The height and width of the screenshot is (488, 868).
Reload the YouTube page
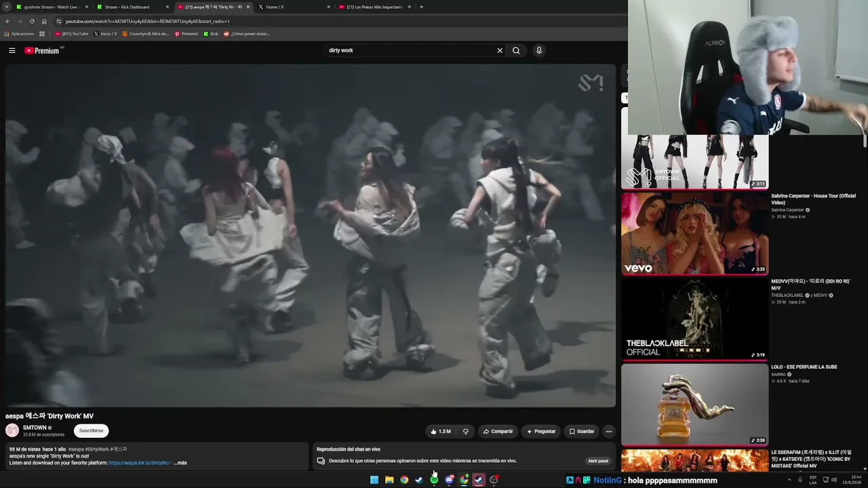point(32,21)
